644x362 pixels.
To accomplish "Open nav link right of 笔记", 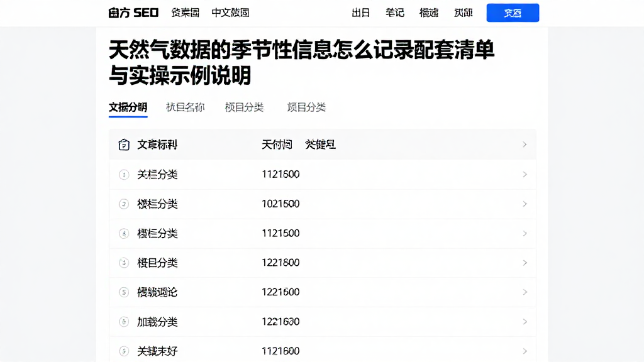I will (429, 13).
